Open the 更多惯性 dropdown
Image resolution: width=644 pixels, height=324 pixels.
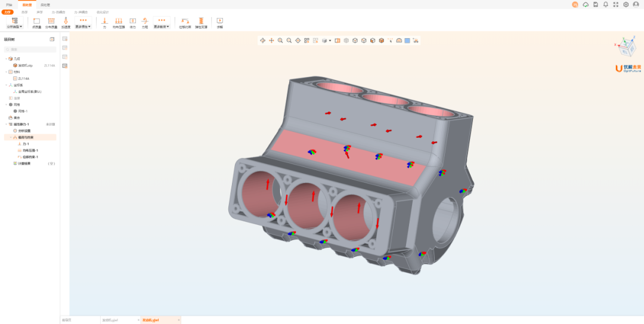coord(83,23)
